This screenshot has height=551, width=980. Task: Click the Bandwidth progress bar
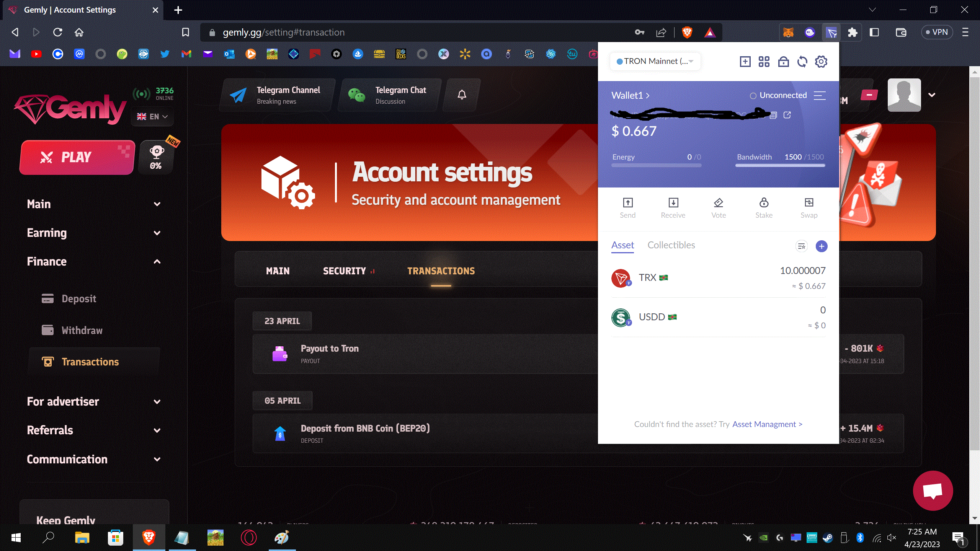[780, 165]
